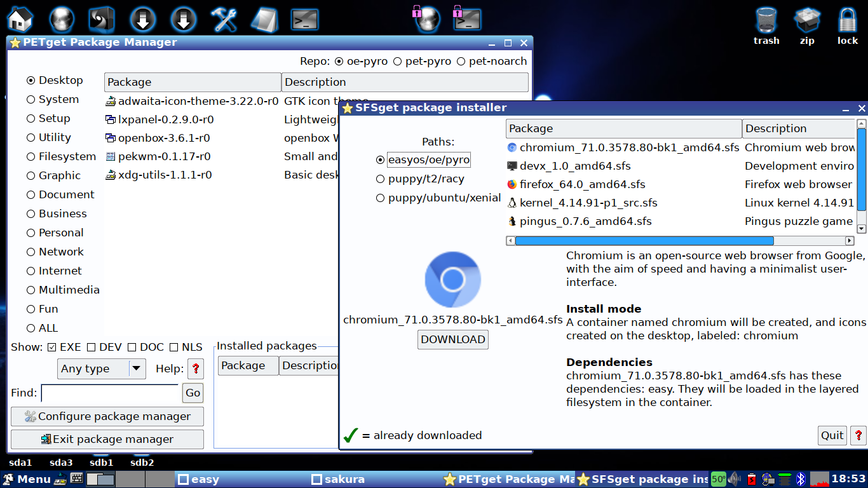Open the padlocked terminal container icon
Screen dimensions: 868x488
point(466,18)
